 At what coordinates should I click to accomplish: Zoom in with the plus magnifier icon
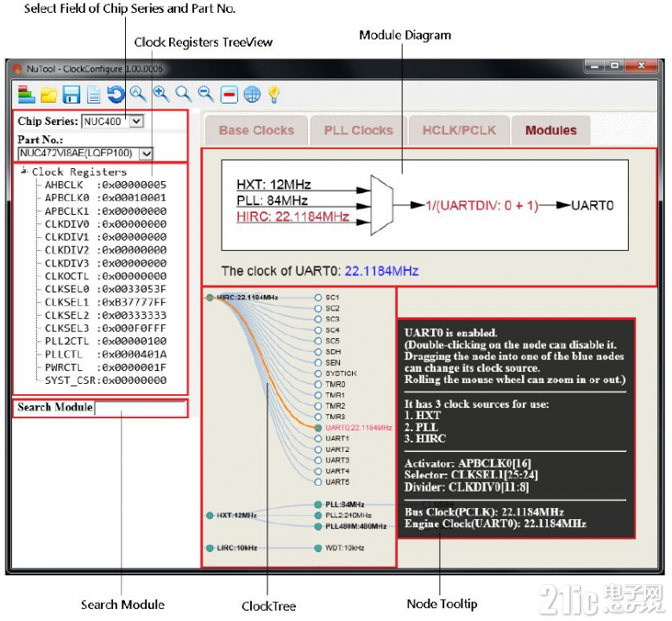click(161, 94)
